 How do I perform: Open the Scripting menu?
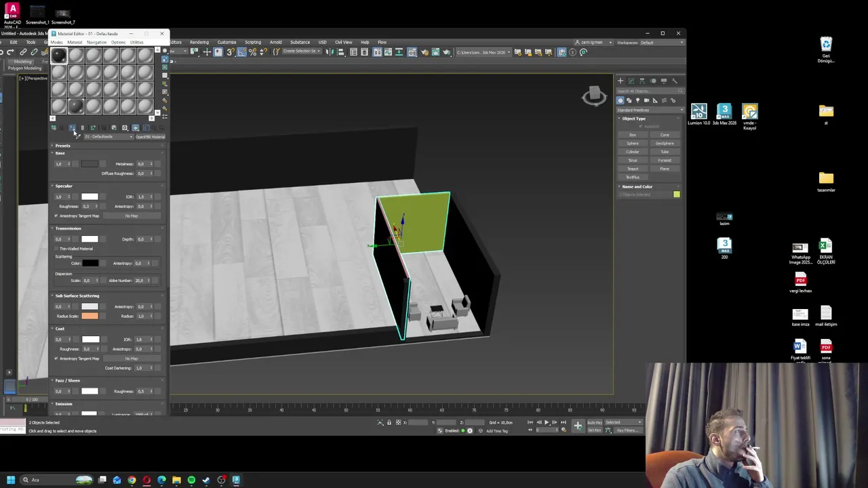click(253, 42)
